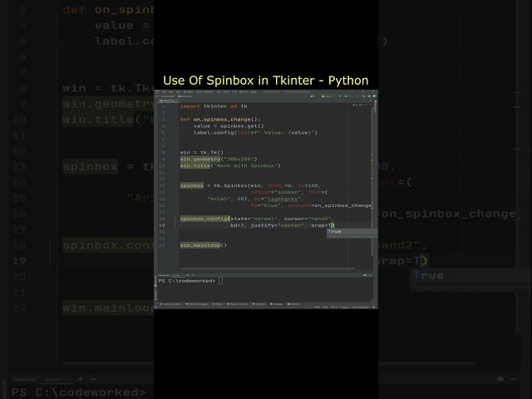Add a new terminal session with plus

[x=188, y=275]
